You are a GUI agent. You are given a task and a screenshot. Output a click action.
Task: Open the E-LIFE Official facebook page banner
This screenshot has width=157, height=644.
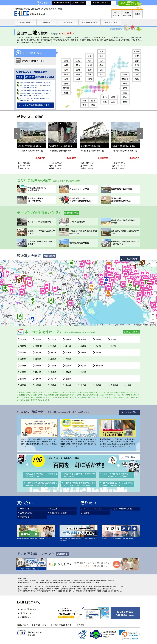pyautogui.click(x=125, y=613)
